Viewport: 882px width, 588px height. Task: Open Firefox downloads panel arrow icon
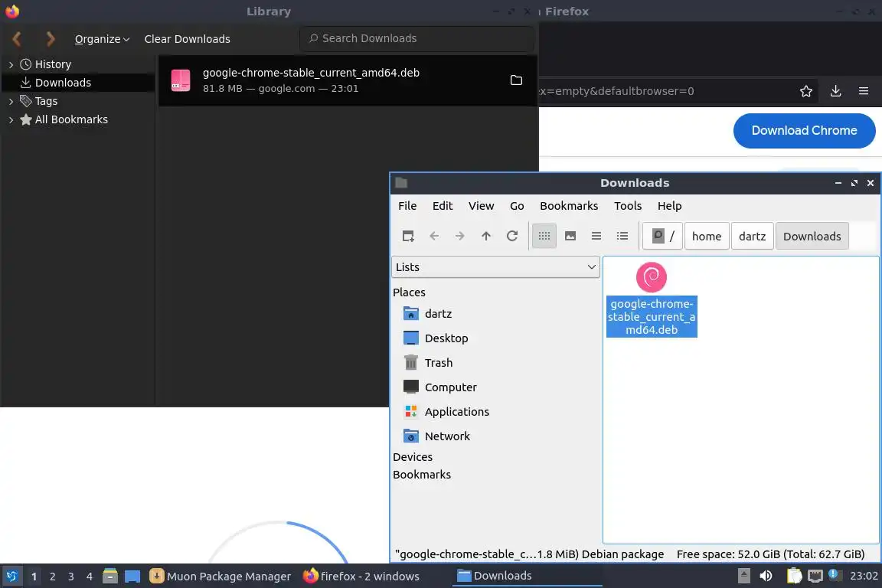point(835,91)
